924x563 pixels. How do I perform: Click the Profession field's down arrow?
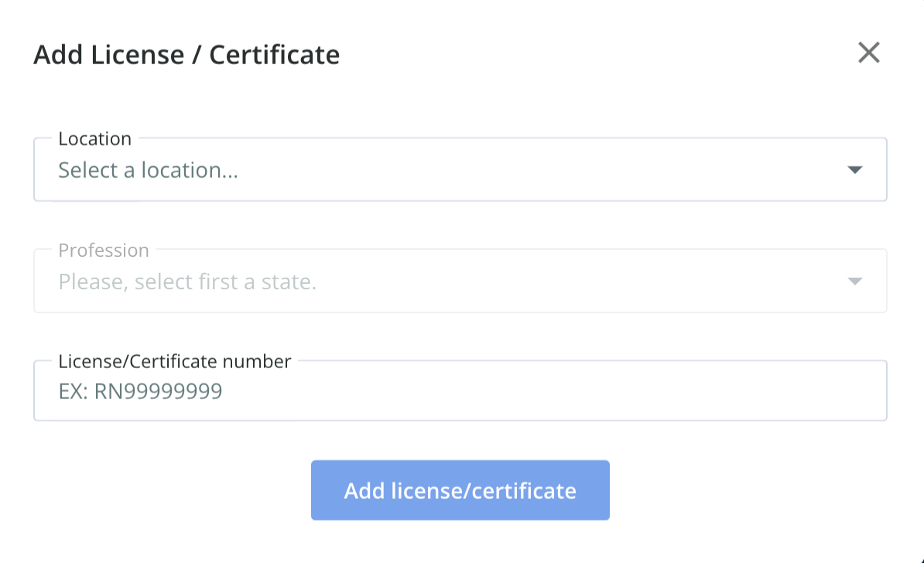pos(854,281)
